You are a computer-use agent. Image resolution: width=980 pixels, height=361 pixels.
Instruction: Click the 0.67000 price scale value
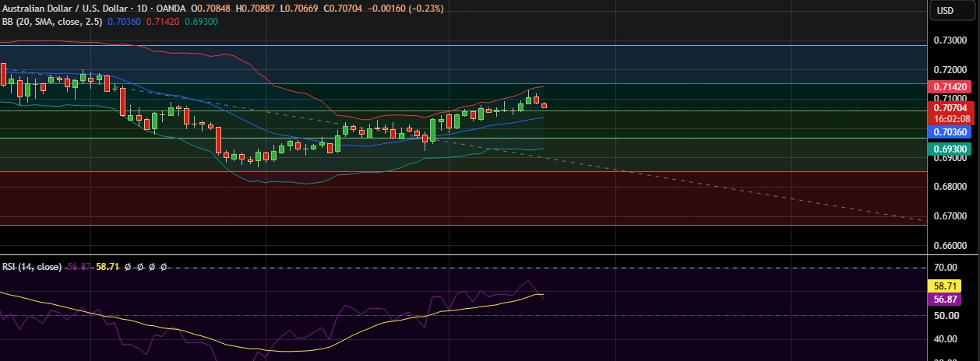click(x=950, y=216)
